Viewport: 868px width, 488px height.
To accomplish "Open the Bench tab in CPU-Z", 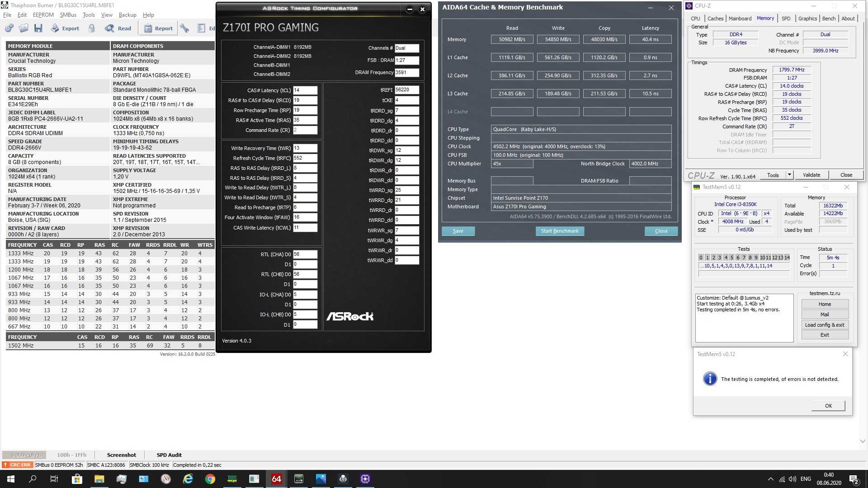I will (829, 19).
